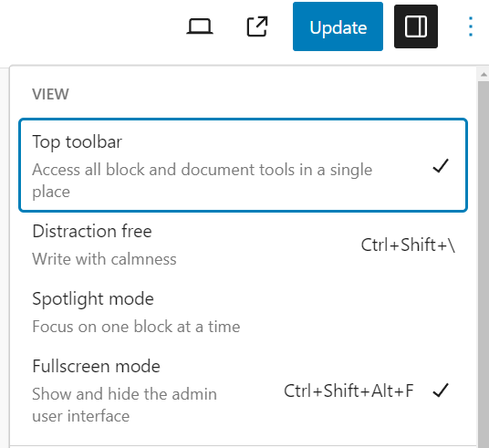Click the checkmark beside Fullscreen mode
Screen dimensions: 489x448
click(441, 391)
